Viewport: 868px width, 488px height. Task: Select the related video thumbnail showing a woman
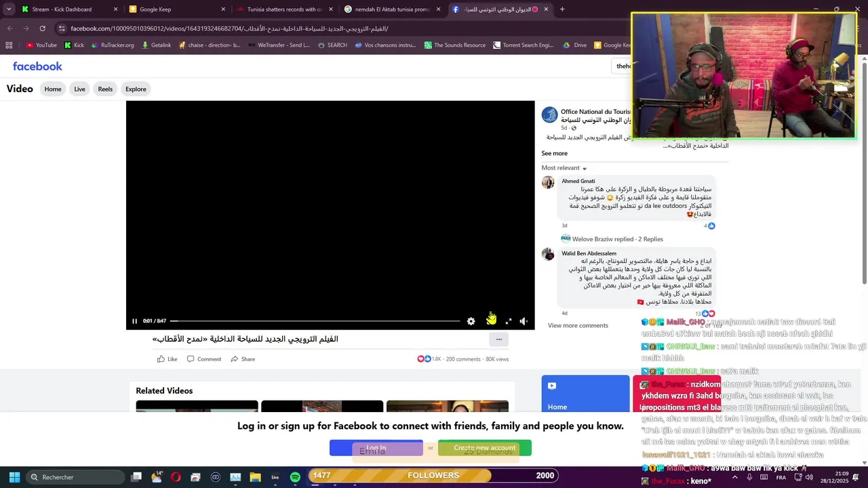pos(448,406)
